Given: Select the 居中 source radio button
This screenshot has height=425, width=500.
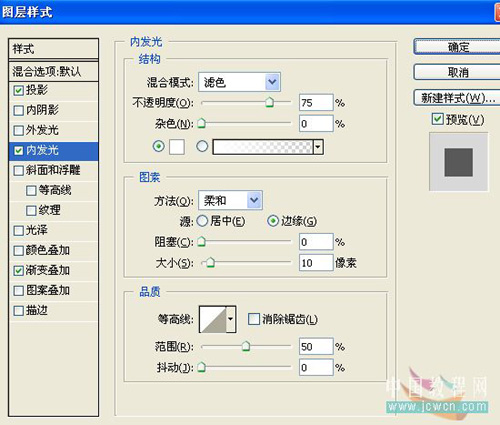Looking at the screenshot, I should point(202,221).
